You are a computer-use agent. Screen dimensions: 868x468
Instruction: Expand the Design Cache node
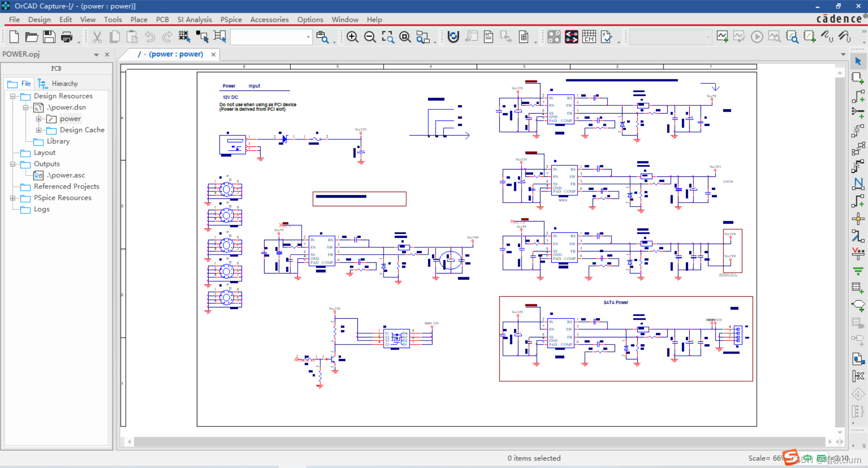(x=38, y=130)
